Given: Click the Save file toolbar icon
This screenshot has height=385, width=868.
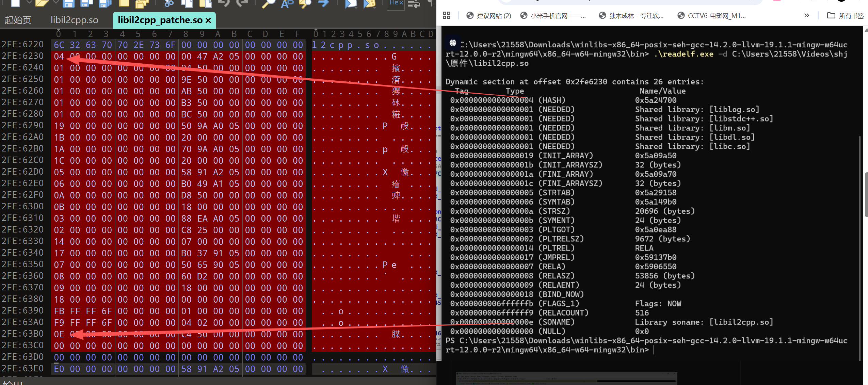Looking at the screenshot, I should point(69,3).
